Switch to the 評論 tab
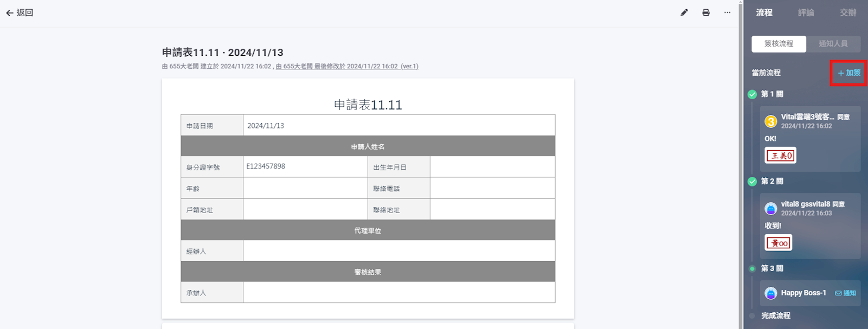Screen dimensions: 868x329 click(x=806, y=12)
